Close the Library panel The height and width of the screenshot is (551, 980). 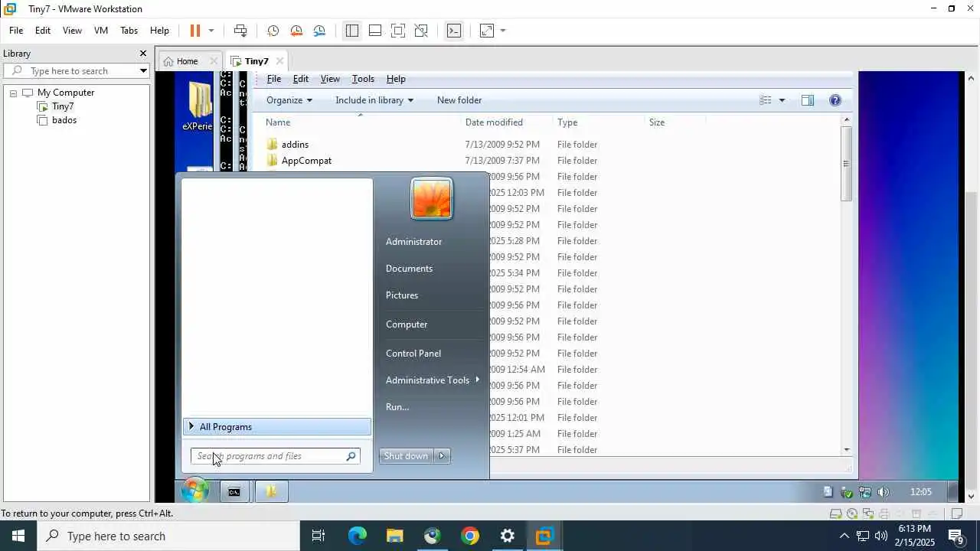pos(142,54)
